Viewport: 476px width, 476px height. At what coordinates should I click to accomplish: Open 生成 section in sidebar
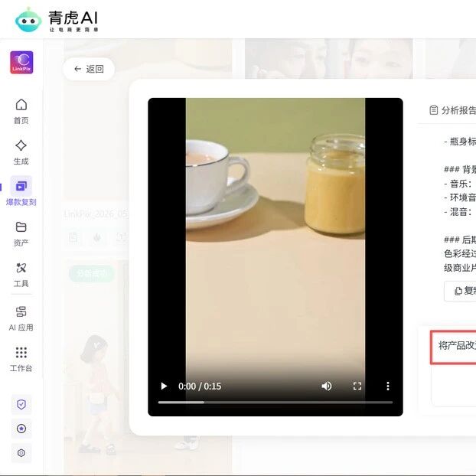[x=21, y=152]
